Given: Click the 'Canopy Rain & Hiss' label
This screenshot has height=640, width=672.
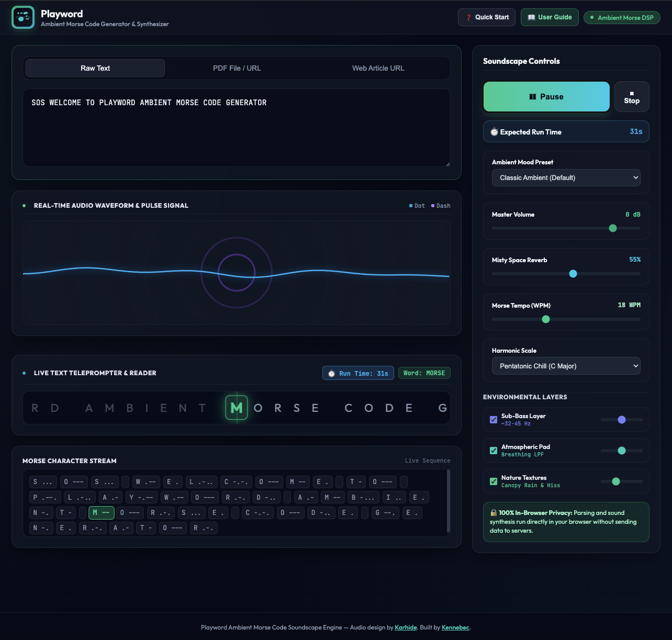Looking at the screenshot, I should click(x=531, y=486).
